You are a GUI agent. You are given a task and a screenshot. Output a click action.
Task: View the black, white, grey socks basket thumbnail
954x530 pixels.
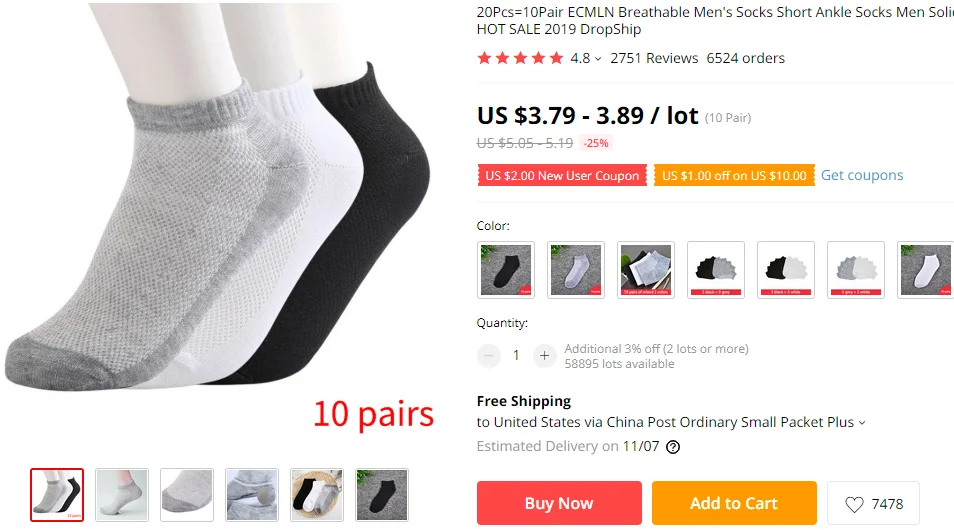(x=316, y=495)
